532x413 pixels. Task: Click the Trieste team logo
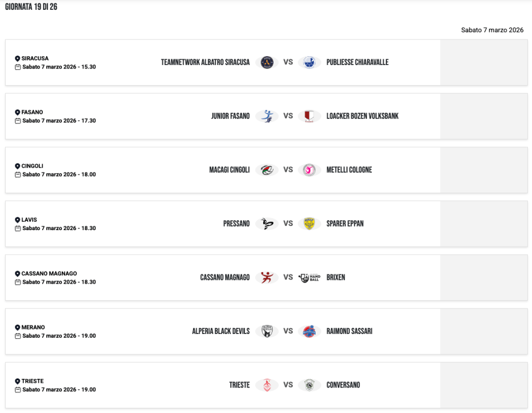pyautogui.click(x=267, y=385)
